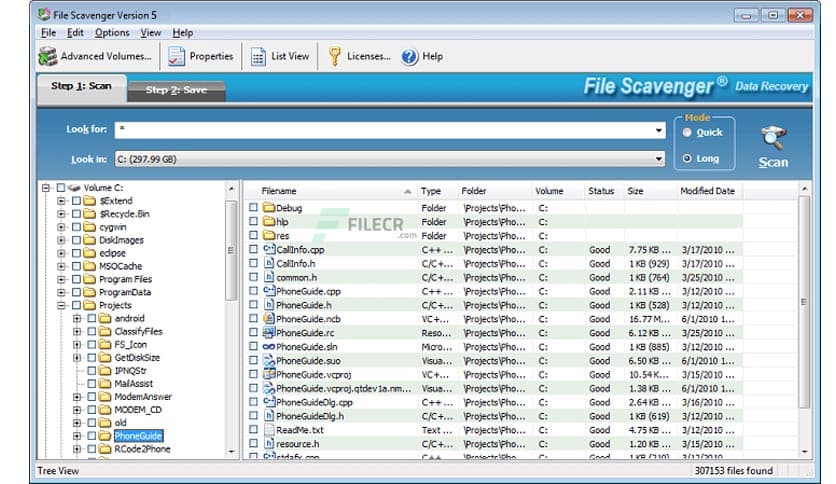Click the res folder icon in file list
Image resolution: width=836 pixels, height=484 pixels.
click(x=269, y=236)
